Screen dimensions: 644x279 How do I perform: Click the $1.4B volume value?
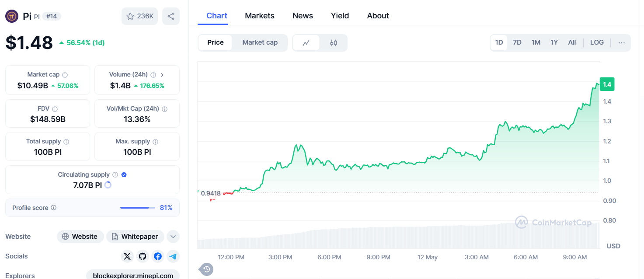point(120,86)
